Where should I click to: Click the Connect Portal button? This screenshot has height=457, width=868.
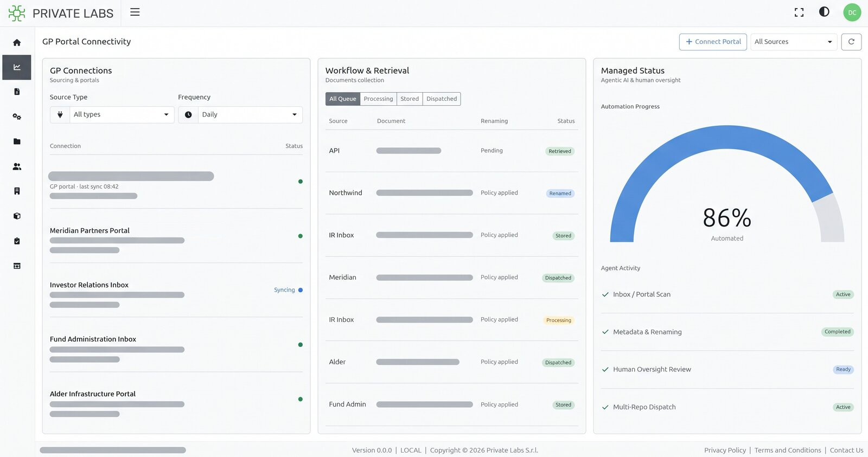click(713, 42)
